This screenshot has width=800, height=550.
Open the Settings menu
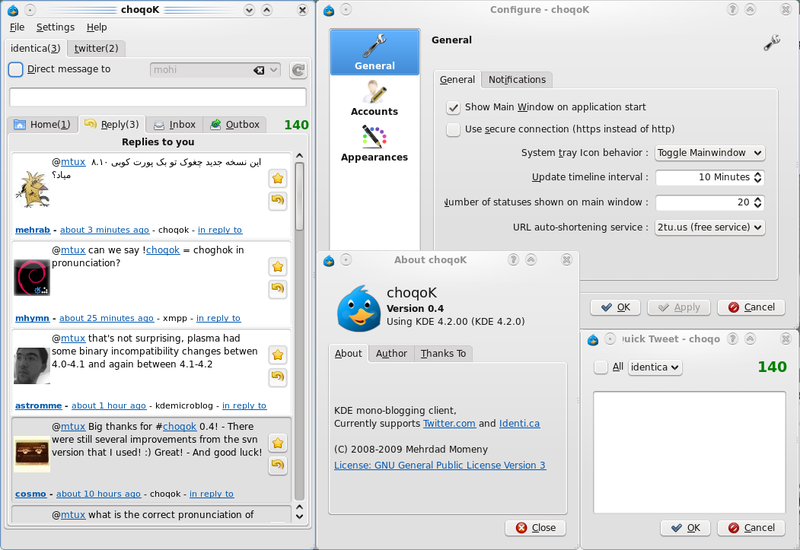(x=55, y=27)
